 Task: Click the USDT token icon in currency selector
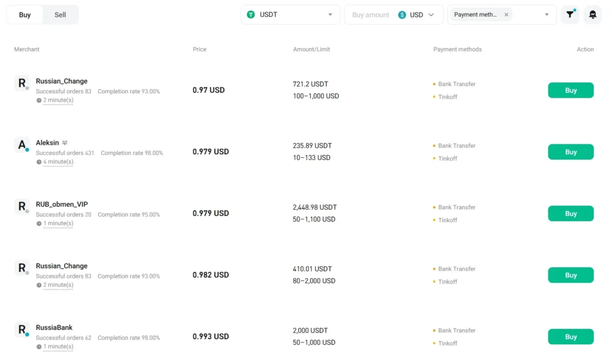click(x=250, y=14)
